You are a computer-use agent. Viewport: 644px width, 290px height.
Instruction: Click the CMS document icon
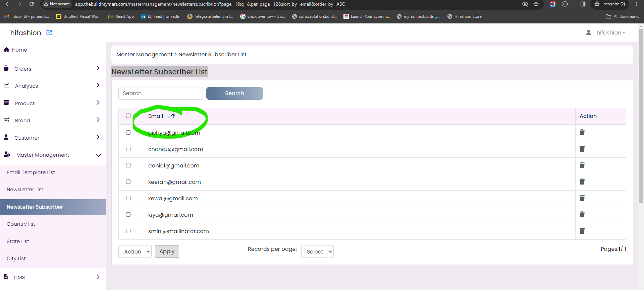(6, 277)
